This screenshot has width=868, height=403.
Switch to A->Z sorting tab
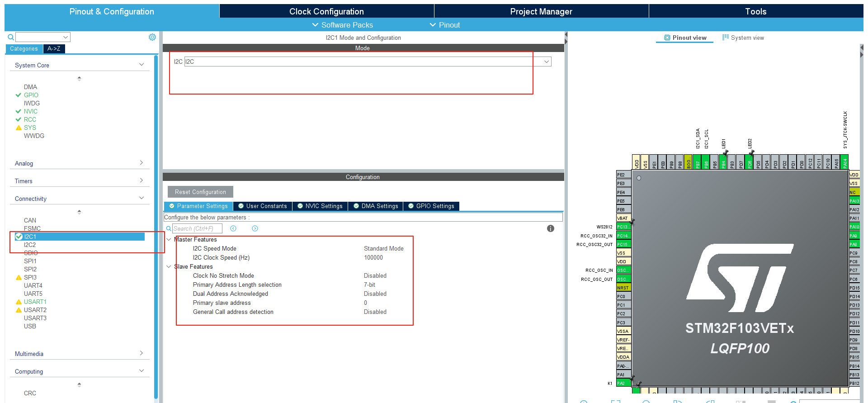coord(54,48)
